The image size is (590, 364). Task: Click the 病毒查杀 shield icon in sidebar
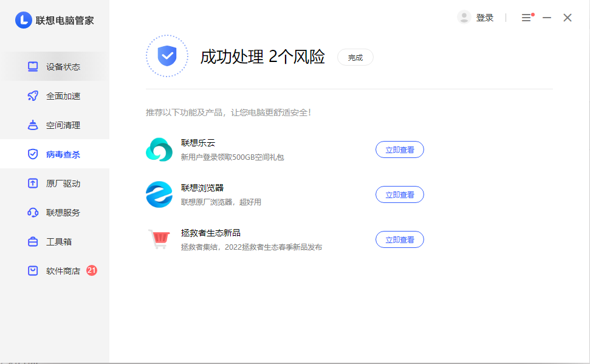(33, 154)
